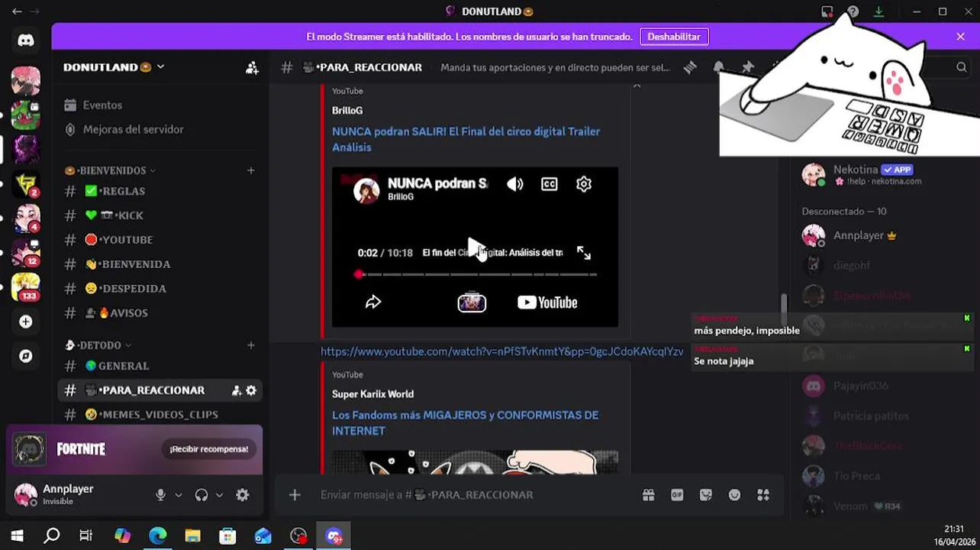Open the KICK channel

coord(160,215)
